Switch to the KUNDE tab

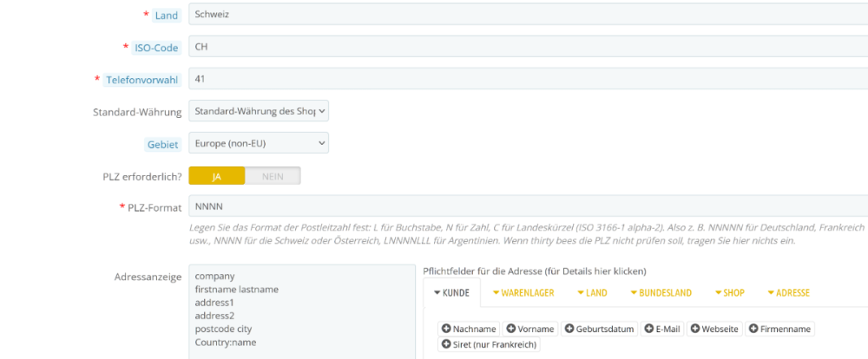451,293
